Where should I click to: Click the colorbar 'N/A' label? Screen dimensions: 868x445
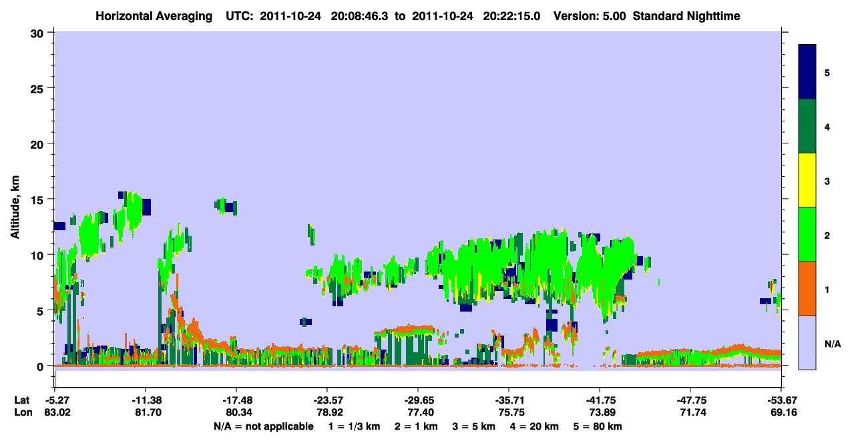click(x=833, y=344)
